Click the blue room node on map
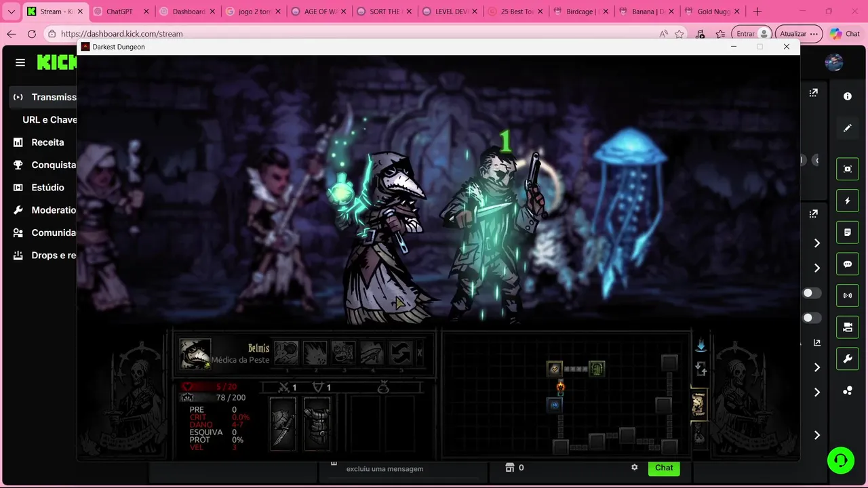This screenshot has width=868, height=488. point(555,405)
